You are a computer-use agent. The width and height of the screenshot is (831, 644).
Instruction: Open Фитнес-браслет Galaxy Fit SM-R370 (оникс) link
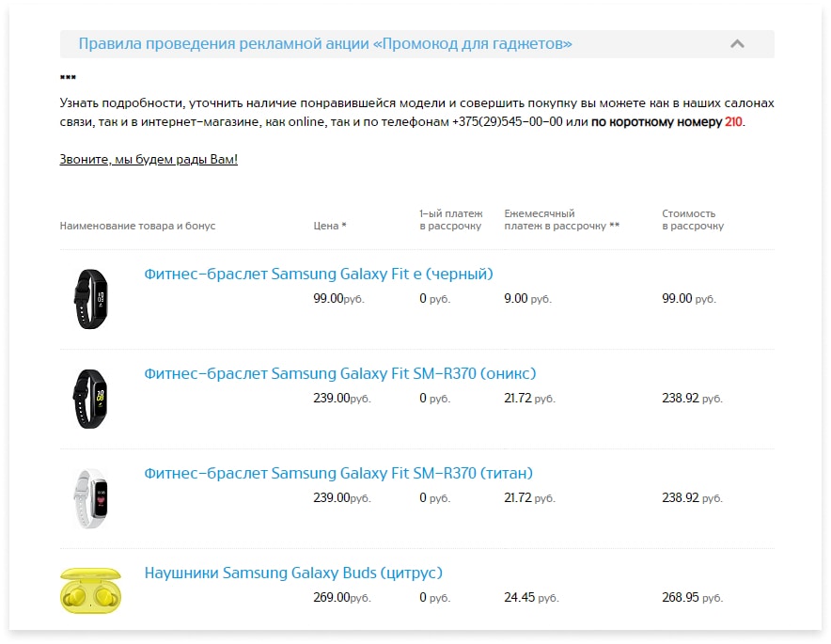tap(340, 373)
